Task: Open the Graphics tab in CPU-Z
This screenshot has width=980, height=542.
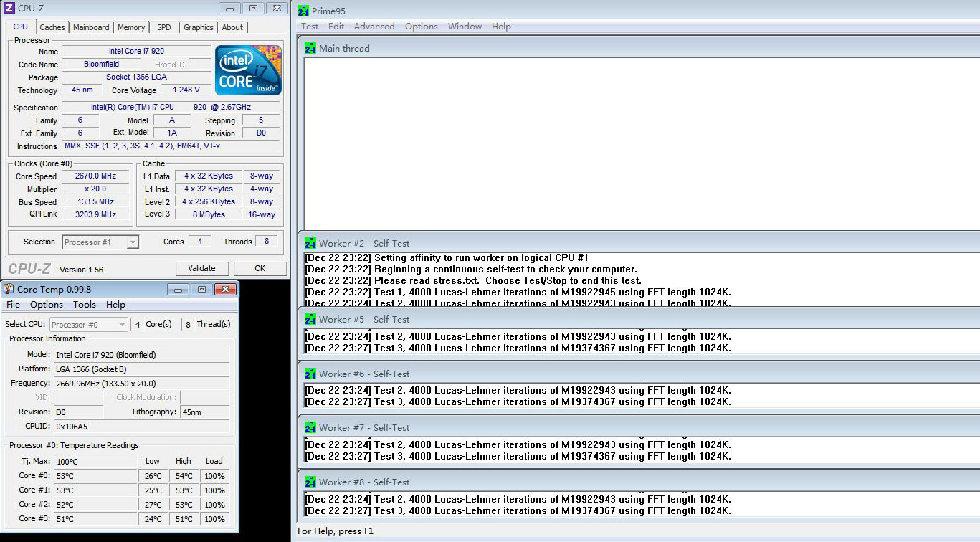Action: (199, 27)
